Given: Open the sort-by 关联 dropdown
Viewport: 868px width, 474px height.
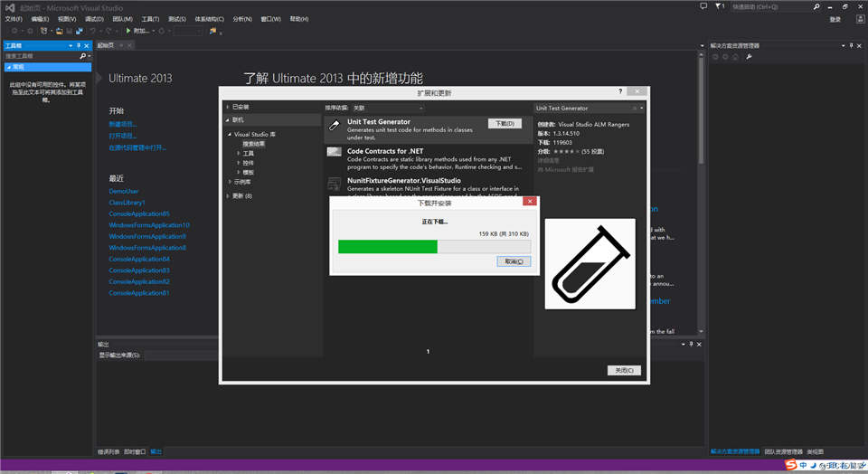Looking at the screenshot, I should (x=388, y=108).
